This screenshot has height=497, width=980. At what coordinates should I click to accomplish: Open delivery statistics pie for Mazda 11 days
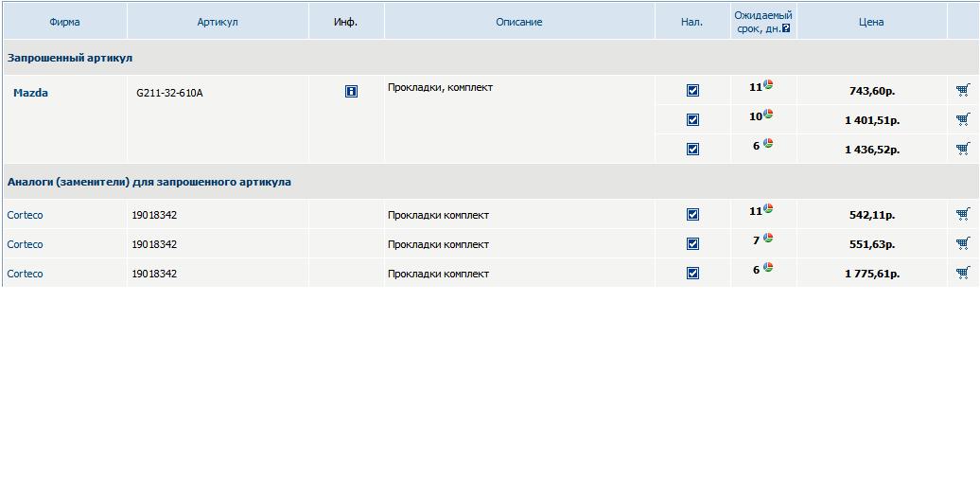coord(768,85)
